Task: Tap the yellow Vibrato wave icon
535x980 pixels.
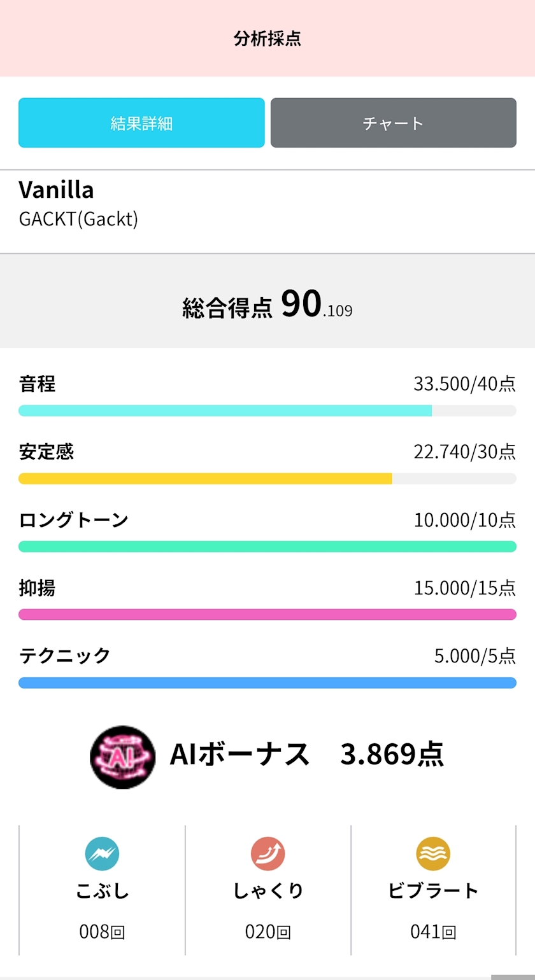Action: [433, 854]
